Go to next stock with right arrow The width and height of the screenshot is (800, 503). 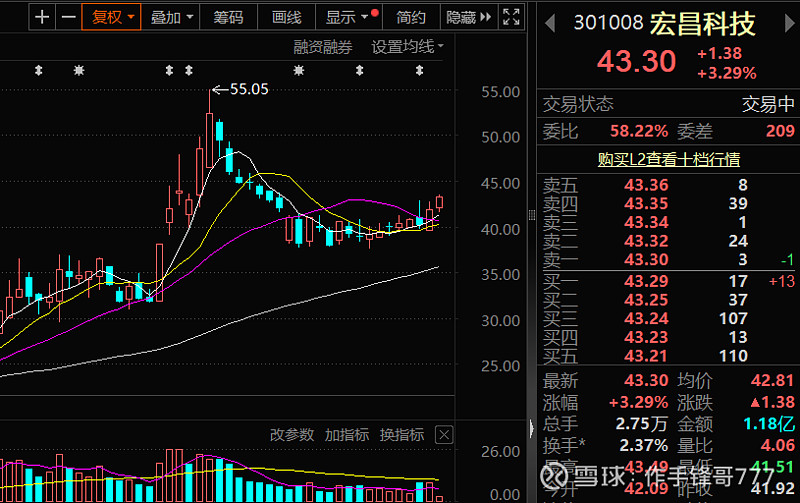point(789,23)
